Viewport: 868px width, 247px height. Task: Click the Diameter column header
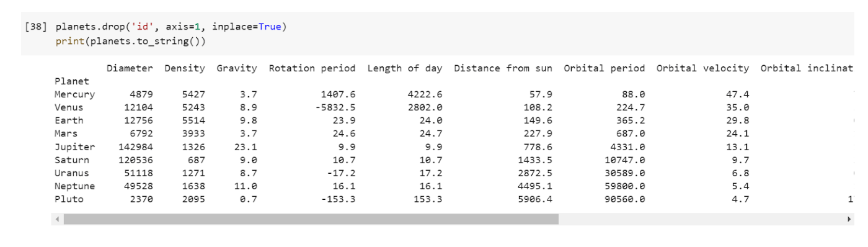click(x=130, y=68)
